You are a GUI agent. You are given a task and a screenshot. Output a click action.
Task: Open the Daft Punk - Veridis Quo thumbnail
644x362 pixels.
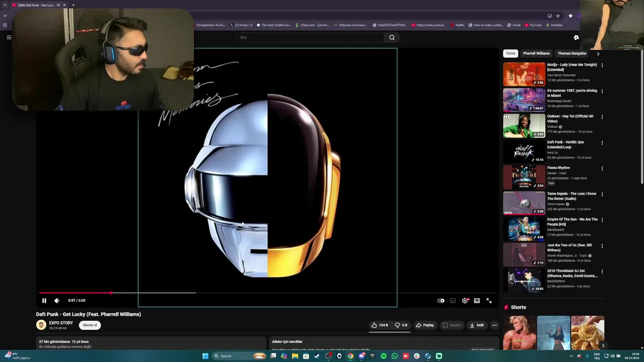(524, 151)
